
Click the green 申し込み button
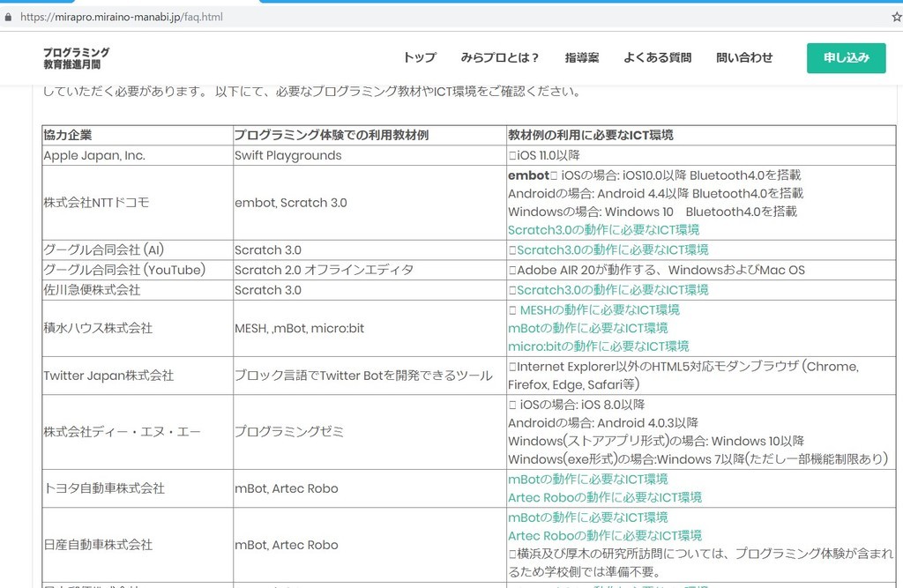click(846, 57)
